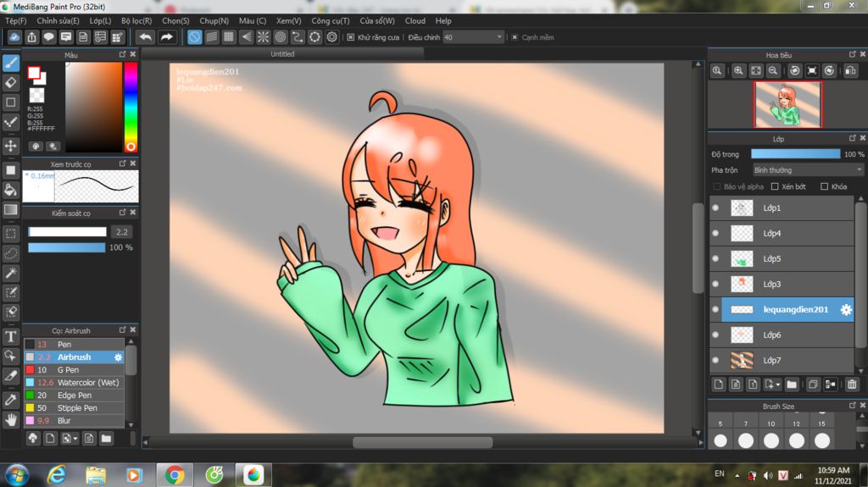
Task: Select the Magic Wand tool
Action: point(11,272)
